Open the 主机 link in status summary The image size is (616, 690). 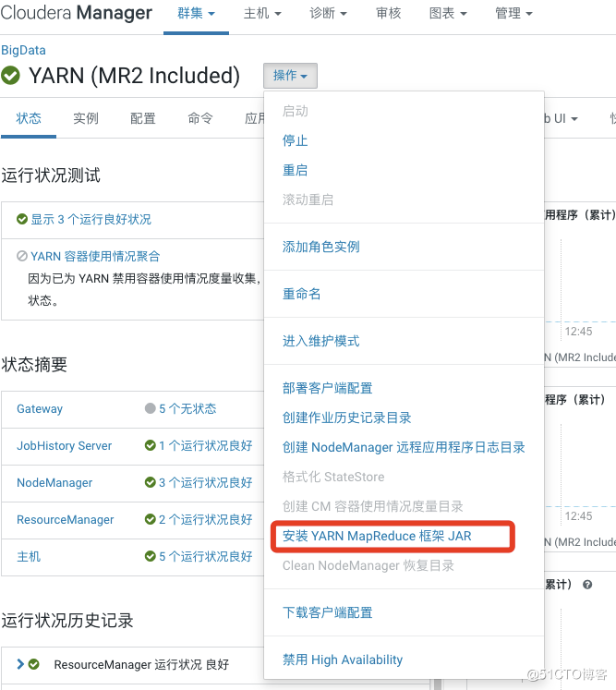point(29,557)
